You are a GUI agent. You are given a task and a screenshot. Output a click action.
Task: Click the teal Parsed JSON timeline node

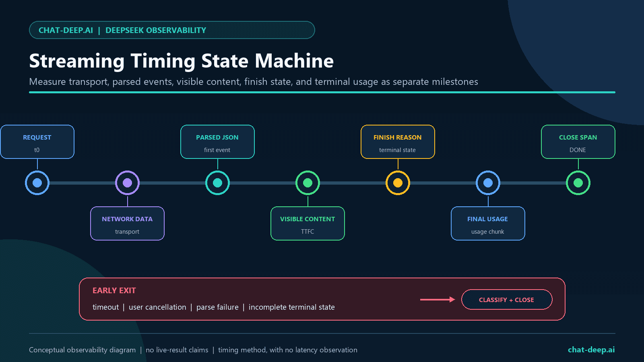point(217,183)
